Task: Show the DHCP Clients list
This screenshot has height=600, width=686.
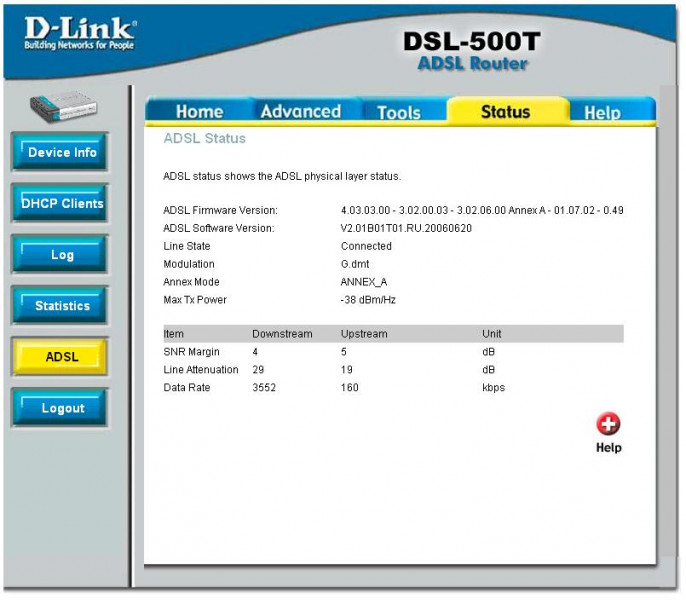Action: (62, 204)
